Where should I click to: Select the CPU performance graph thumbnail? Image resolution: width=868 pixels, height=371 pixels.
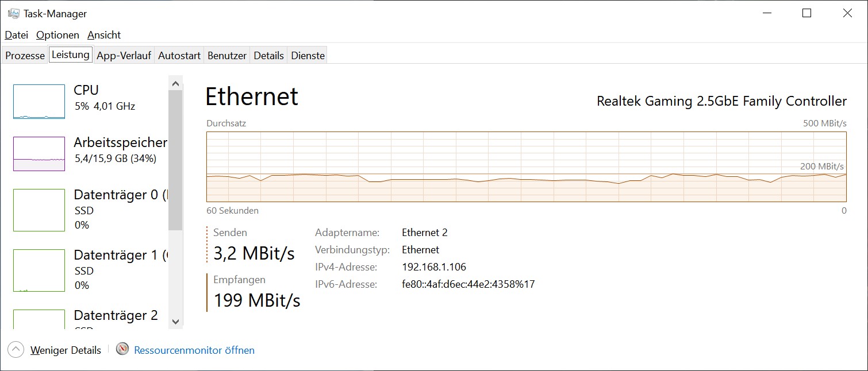point(39,102)
